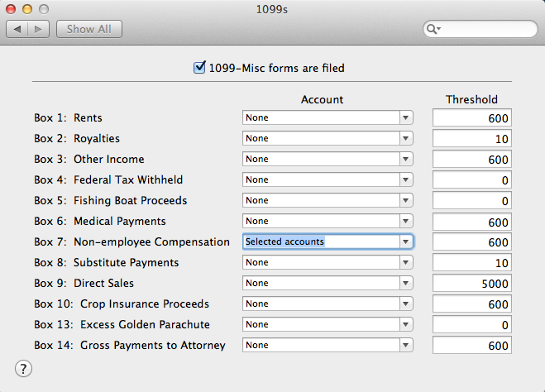Open Box 7 Non-employee Compensation account dropdown
This screenshot has height=392, width=545.
[x=327, y=241]
